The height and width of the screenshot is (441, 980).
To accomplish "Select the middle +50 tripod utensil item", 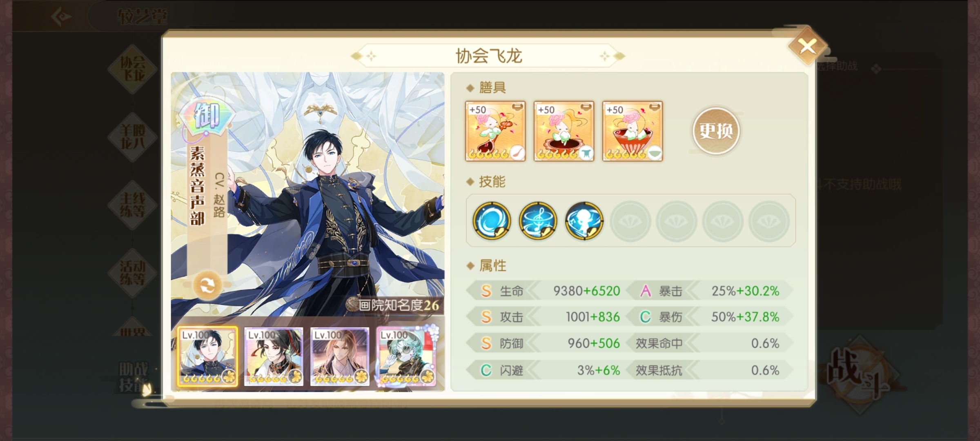I will pos(564,131).
